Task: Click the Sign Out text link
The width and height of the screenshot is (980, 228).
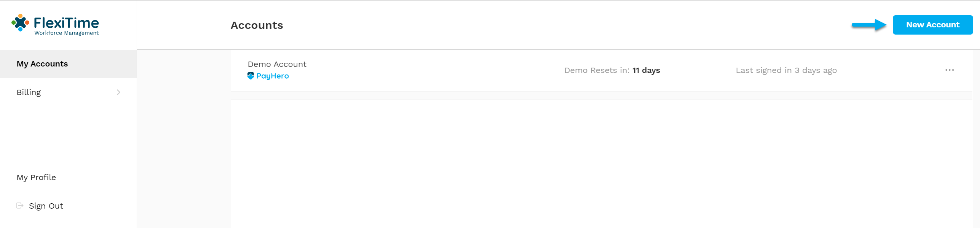Action: [x=46, y=206]
